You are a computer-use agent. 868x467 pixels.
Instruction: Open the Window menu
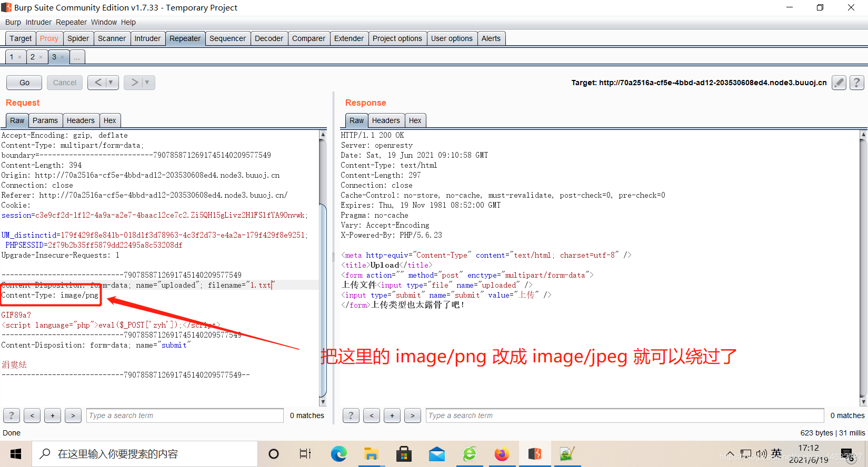104,22
